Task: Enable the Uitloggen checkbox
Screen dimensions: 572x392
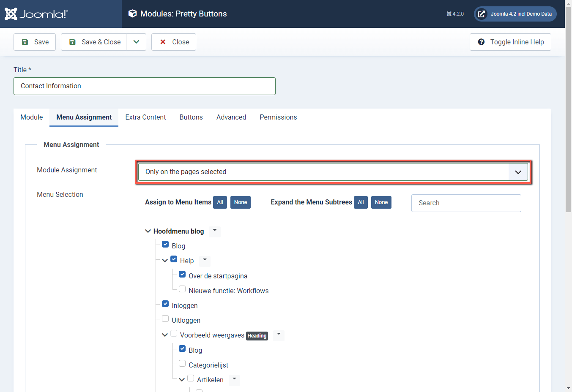Action: point(165,318)
